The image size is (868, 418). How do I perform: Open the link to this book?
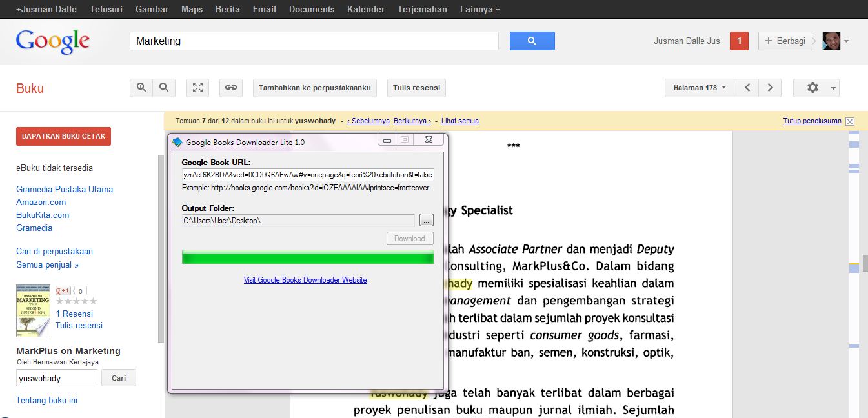(231, 88)
